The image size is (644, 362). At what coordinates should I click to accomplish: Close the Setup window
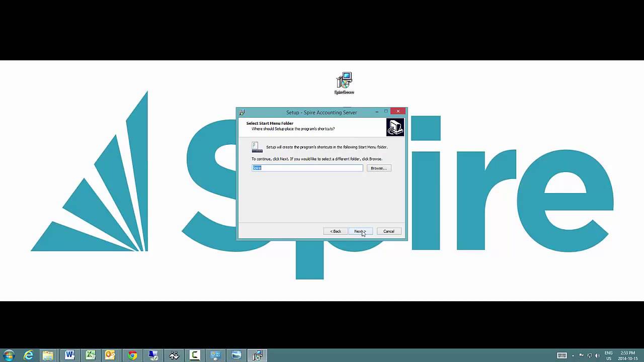tap(398, 112)
